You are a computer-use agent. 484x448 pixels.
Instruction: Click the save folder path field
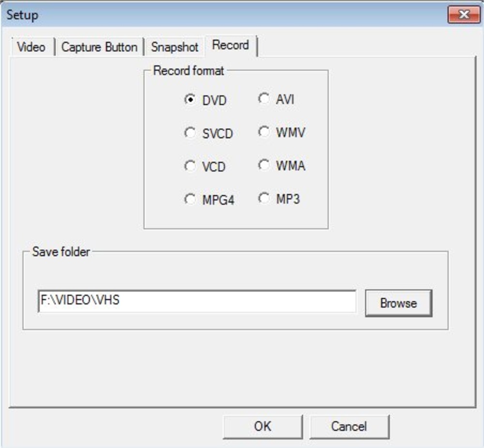tap(197, 301)
